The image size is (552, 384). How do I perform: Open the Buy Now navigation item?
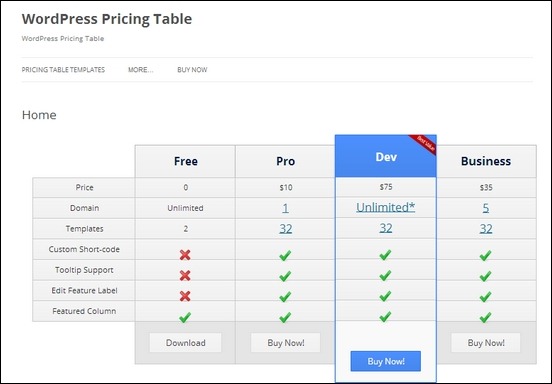click(192, 70)
